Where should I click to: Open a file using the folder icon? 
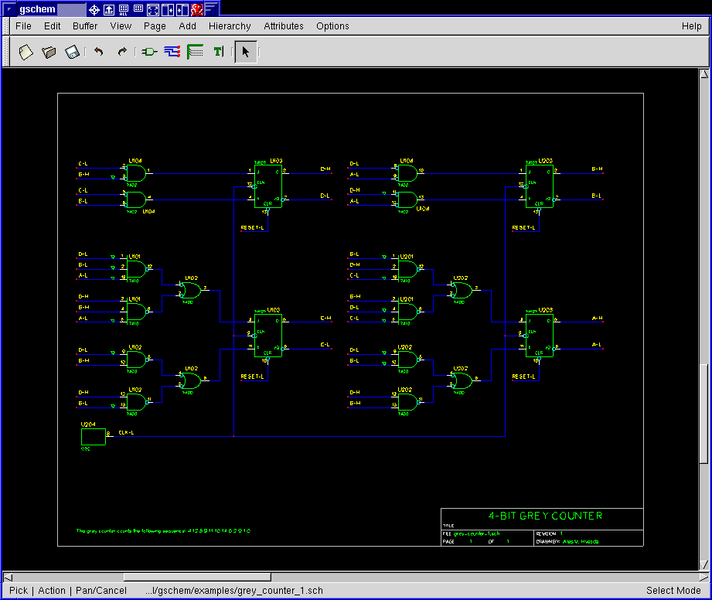(x=49, y=52)
